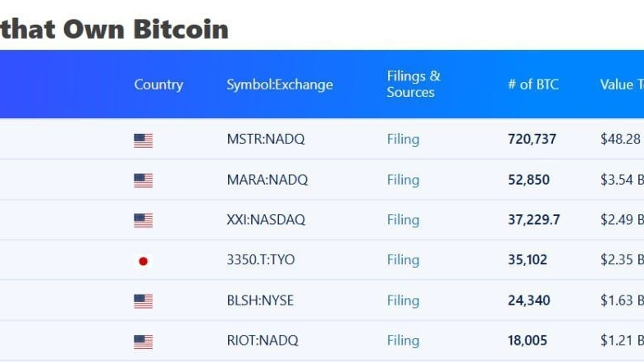Viewport: 644px width, 362px height.
Task: Open the Filing link for BLSH:NYSE
Action: (x=403, y=300)
